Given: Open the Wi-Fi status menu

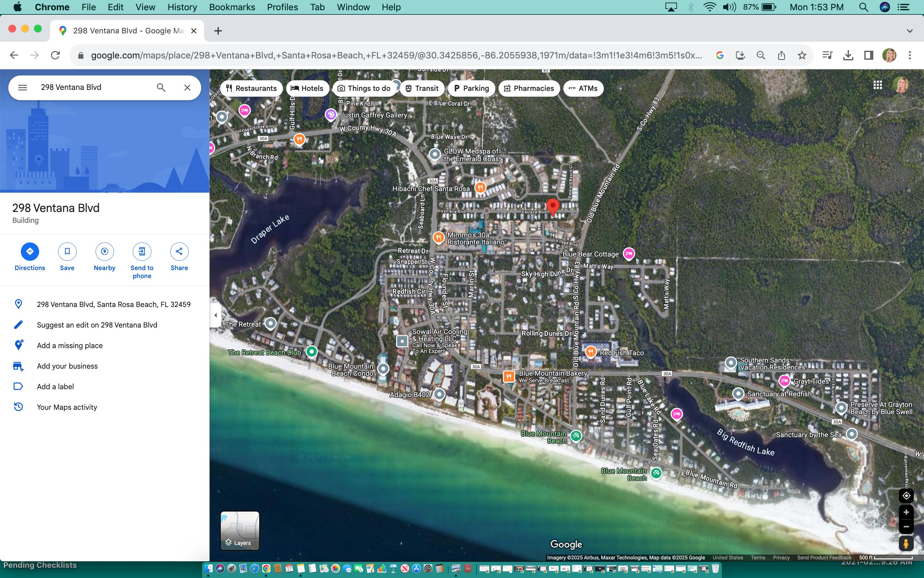Looking at the screenshot, I should point(709,7).
